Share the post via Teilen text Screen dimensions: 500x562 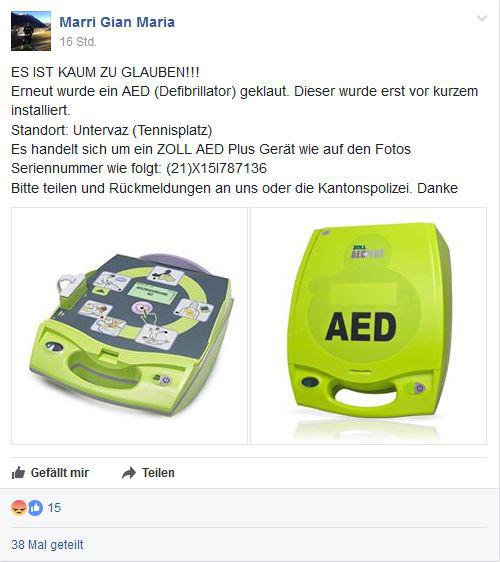(158, 472)
